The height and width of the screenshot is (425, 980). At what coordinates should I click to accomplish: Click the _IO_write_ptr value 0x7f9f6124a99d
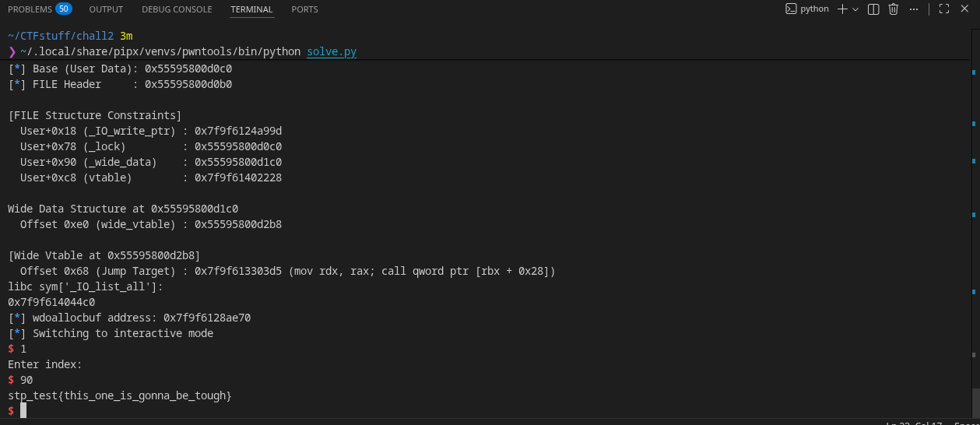point(238,131)
